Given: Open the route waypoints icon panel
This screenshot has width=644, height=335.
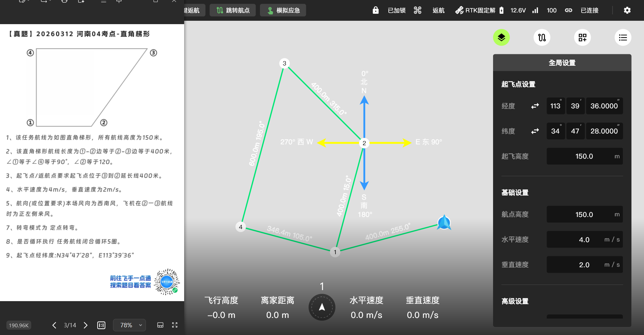Looking at the screenshot, I should (542, 38).
